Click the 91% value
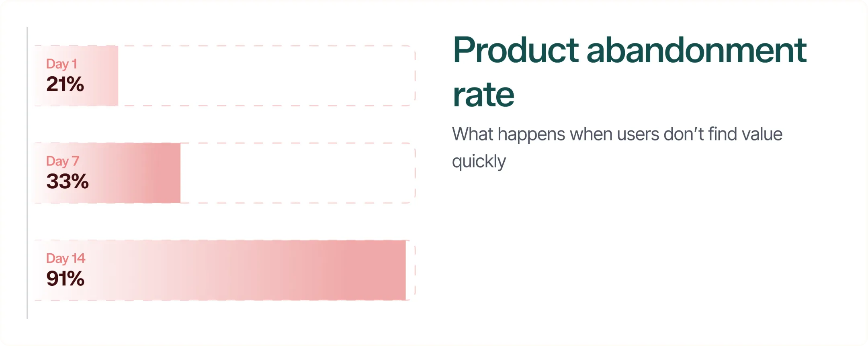The image size is (868, 346). [66, 279]
